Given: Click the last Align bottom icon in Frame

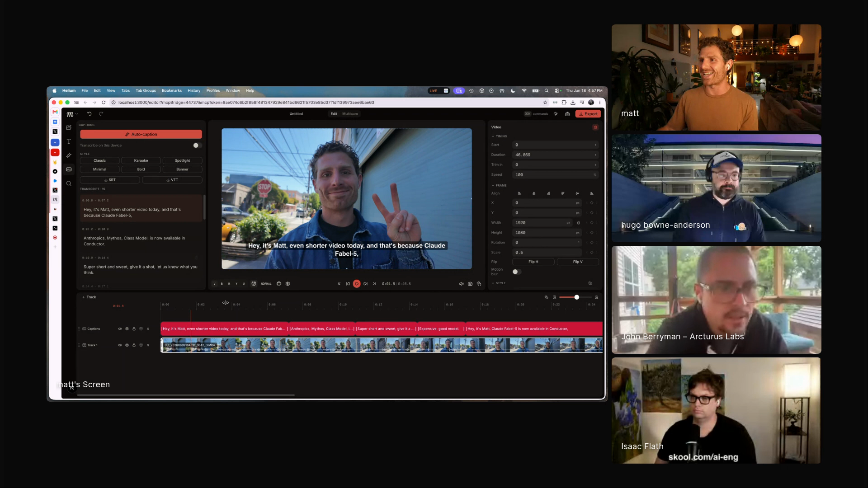Looking at the screenshot, I should click(592, 193).
